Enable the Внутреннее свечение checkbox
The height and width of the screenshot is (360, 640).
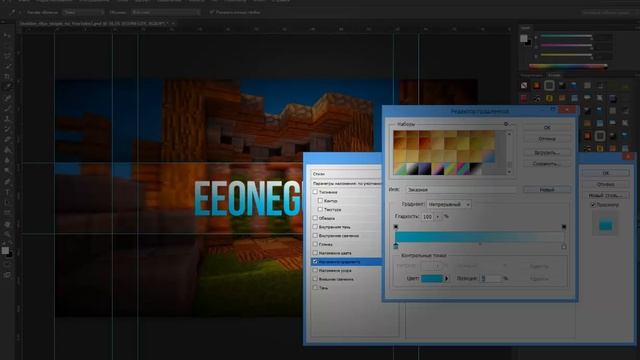coord(315,235)
